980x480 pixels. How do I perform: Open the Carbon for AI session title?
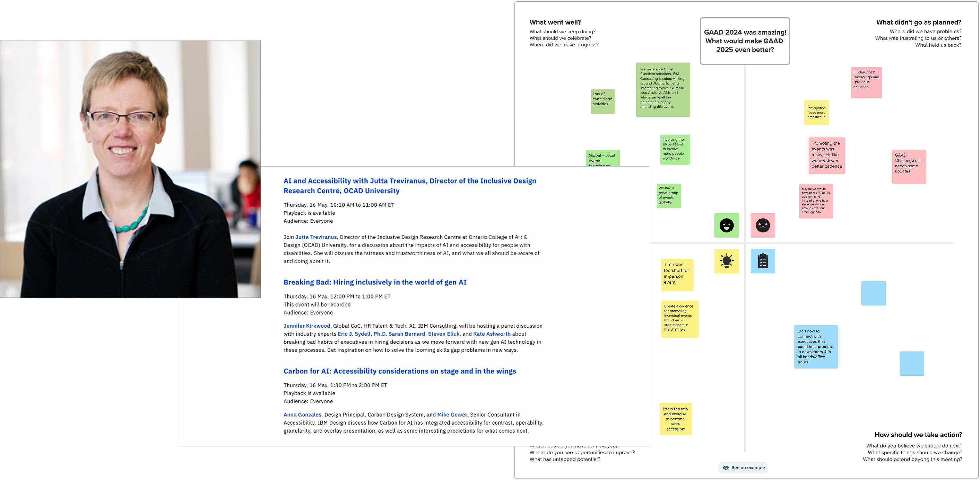coord(399,371)
